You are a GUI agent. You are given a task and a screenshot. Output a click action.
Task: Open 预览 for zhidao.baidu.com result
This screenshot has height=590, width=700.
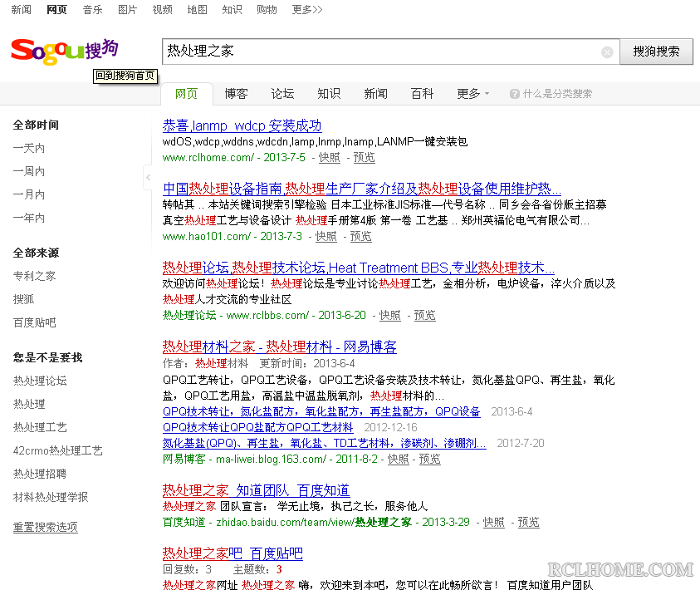(x=529, y=522)
